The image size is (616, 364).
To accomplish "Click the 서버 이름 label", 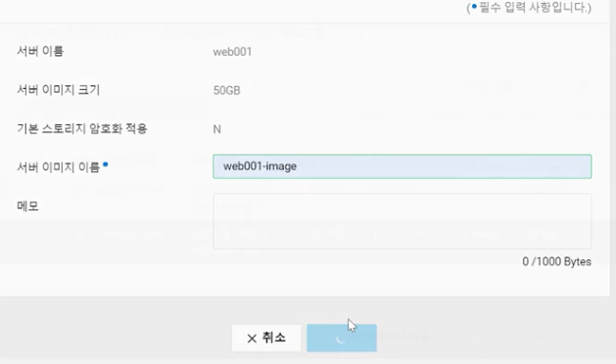I will coord(40,51).
